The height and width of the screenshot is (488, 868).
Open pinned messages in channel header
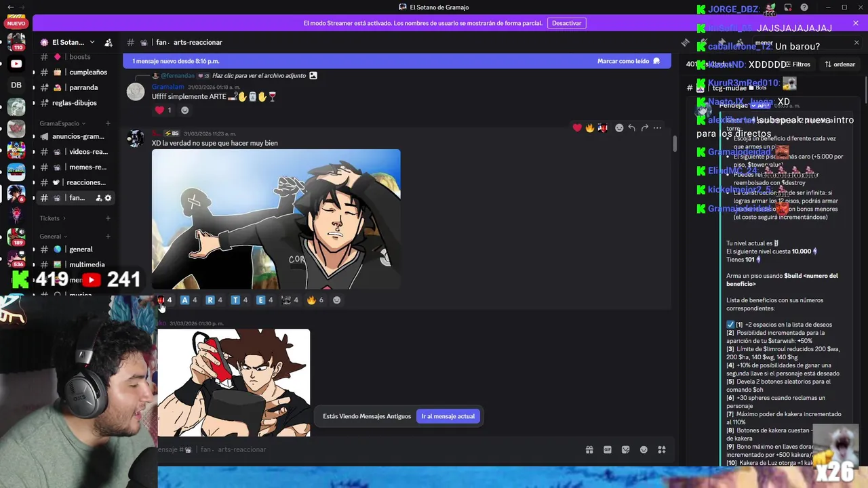tap(722, 42)
